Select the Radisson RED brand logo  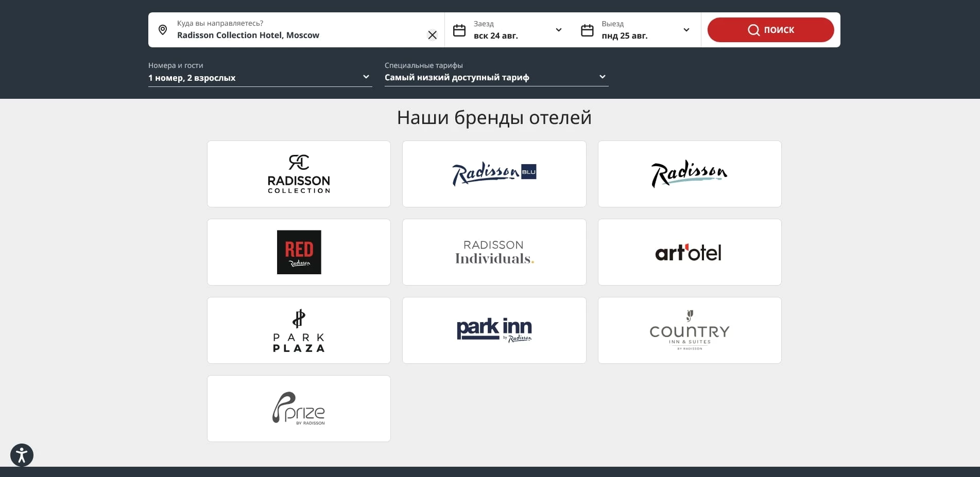(x=299, y=252)
